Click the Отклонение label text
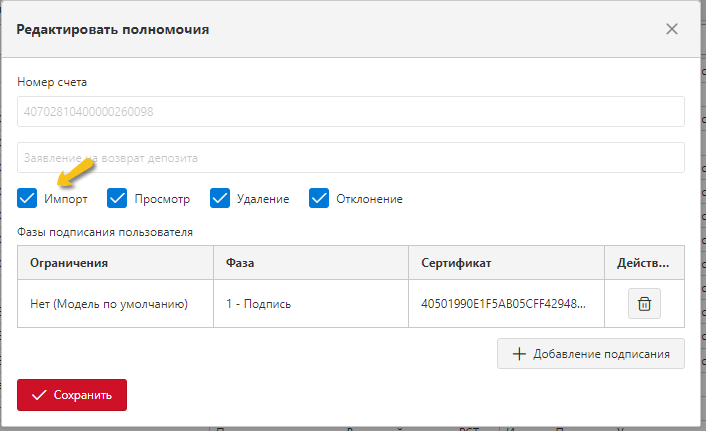 [369, 199]
